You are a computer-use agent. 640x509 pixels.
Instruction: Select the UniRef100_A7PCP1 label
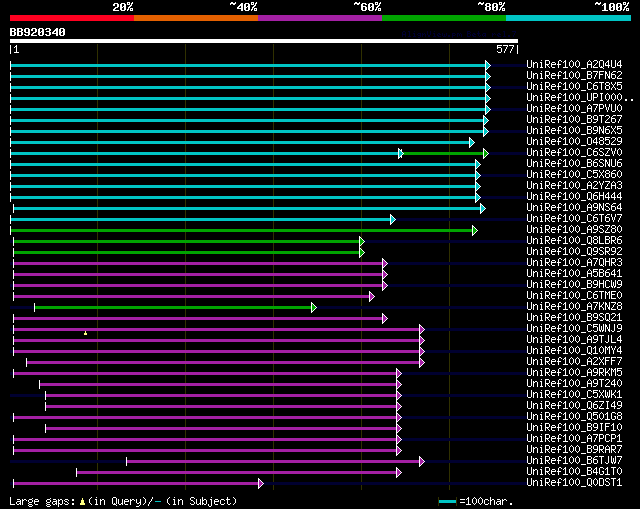point(574,439)
